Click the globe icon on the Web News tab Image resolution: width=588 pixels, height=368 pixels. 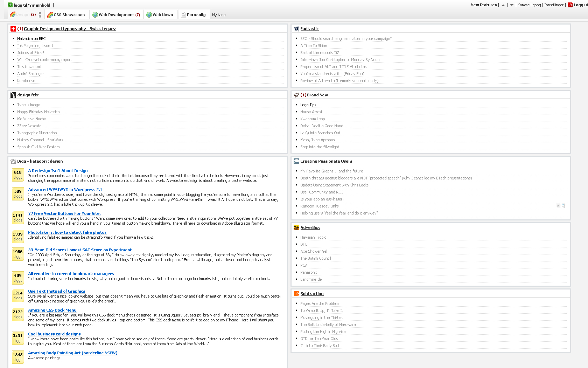tap(149, 15)
